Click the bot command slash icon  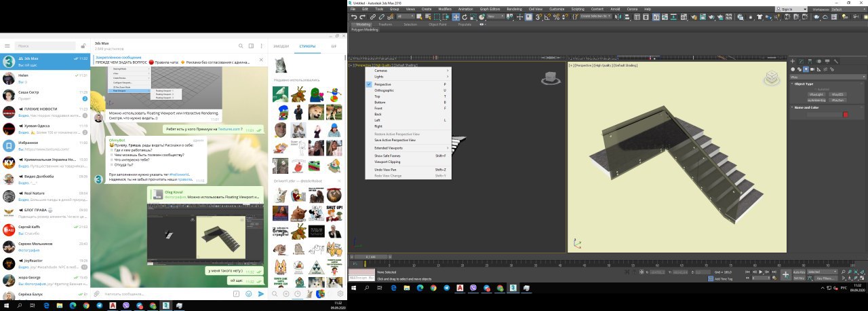[237, 293]
